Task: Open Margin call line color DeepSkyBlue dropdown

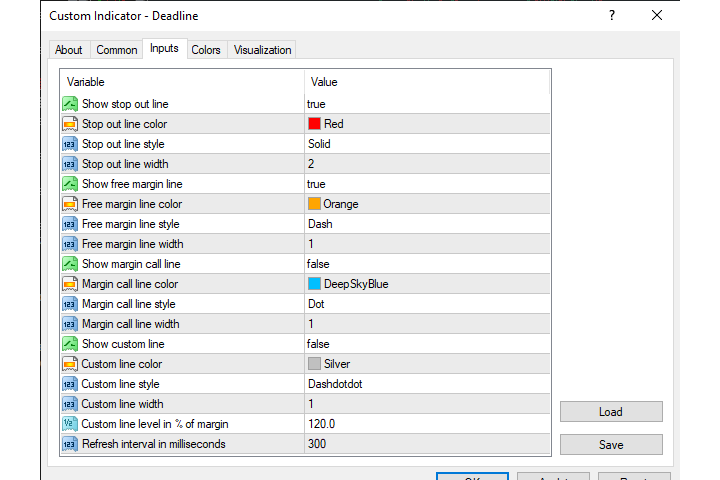Action: pyautogui.click(x=427, y=284)
